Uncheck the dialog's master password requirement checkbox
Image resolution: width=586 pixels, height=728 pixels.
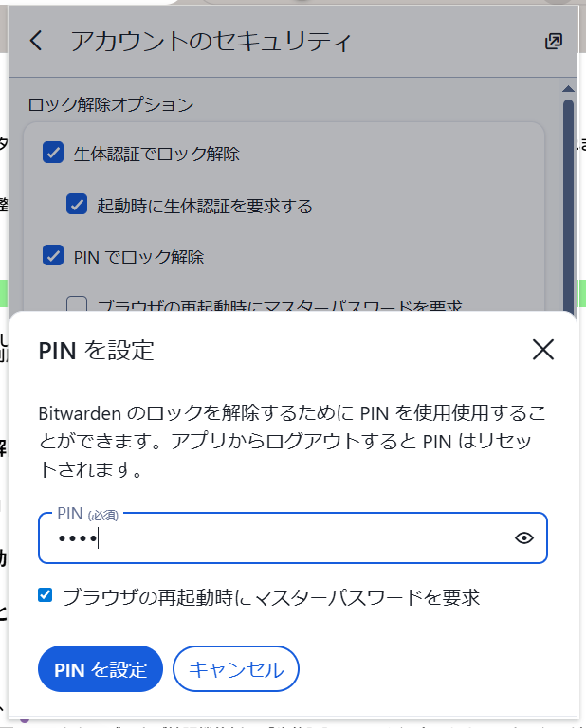(46, 595)
